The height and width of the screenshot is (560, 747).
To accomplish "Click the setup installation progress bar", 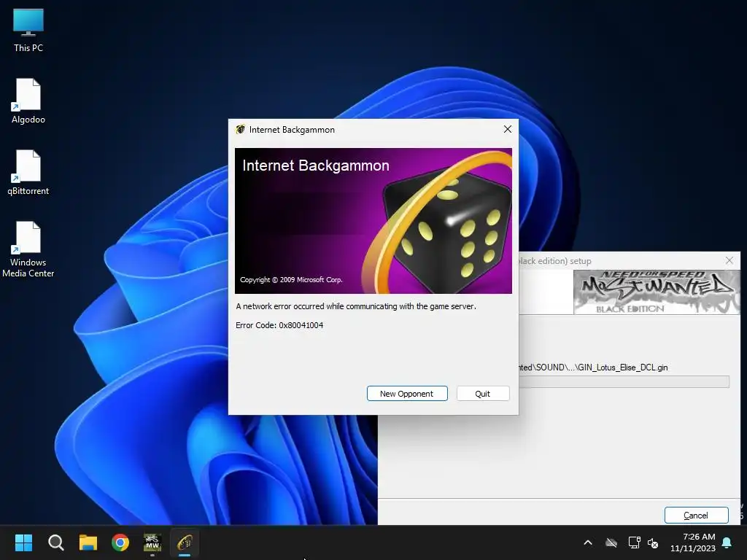I will [x=624, y=381].
